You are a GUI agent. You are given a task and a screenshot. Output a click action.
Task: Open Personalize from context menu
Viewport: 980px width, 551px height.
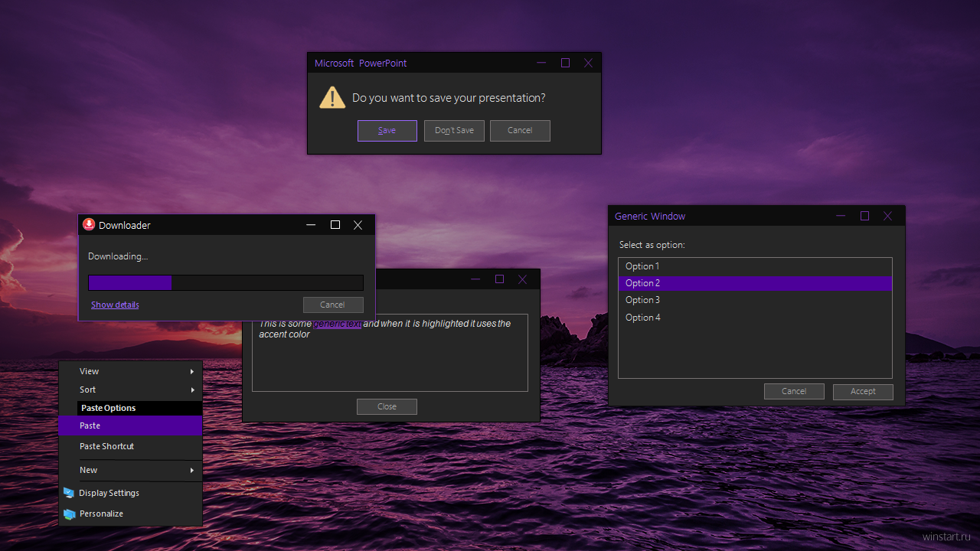130,514
